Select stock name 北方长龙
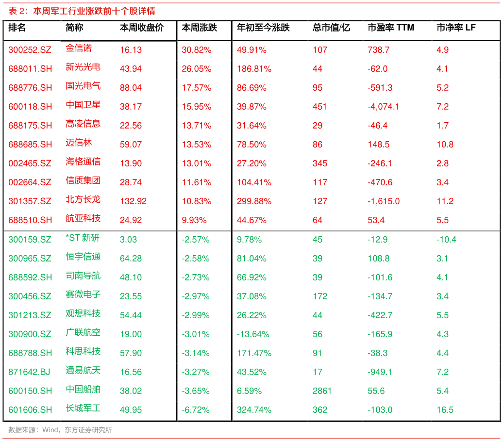 (83, 200)
